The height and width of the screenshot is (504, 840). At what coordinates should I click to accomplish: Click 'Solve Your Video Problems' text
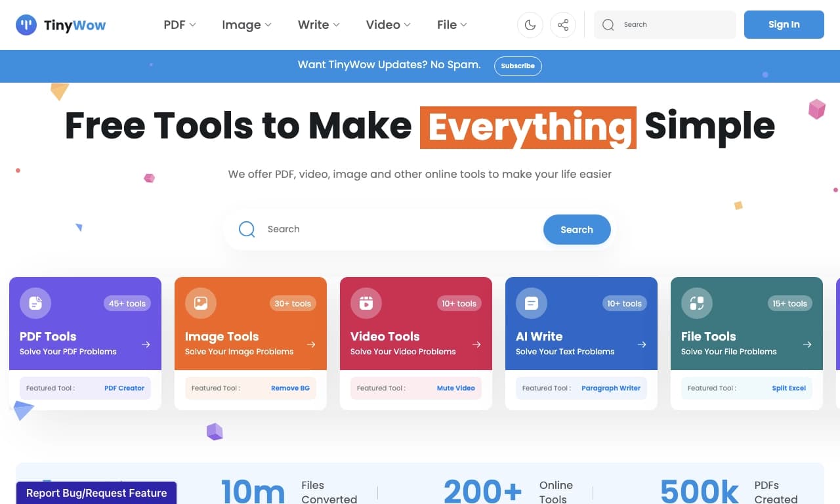[403, 352]
